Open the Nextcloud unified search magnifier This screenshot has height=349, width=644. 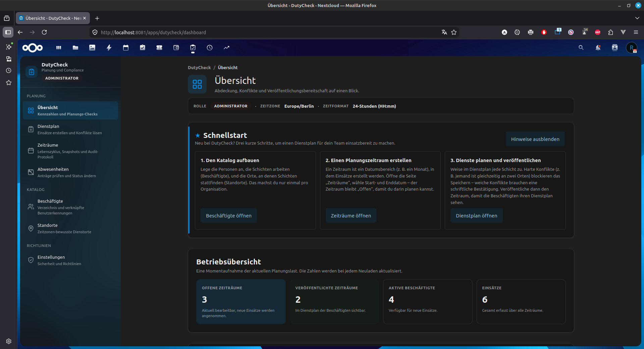[x=581, y=48]
